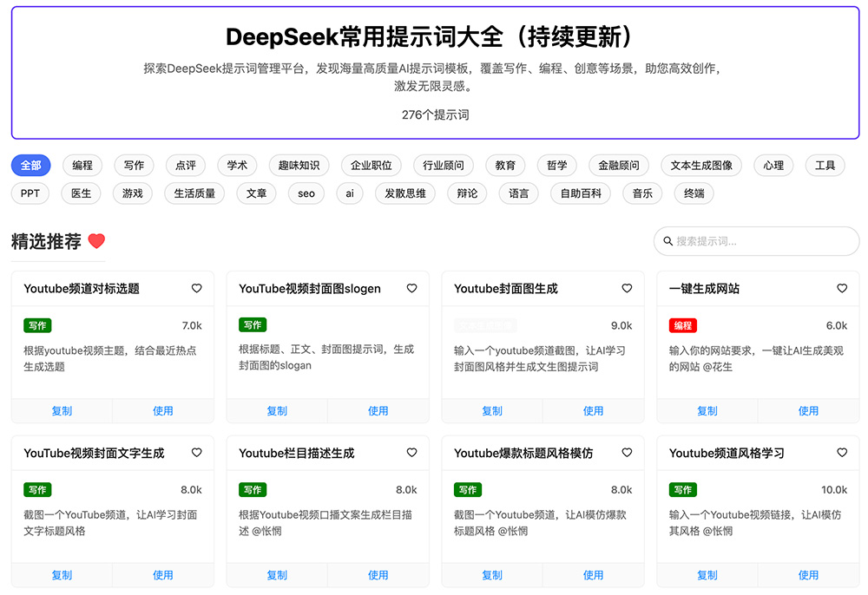
Task: Click the red heart beside 精选推荐
Action: [96, 241]
